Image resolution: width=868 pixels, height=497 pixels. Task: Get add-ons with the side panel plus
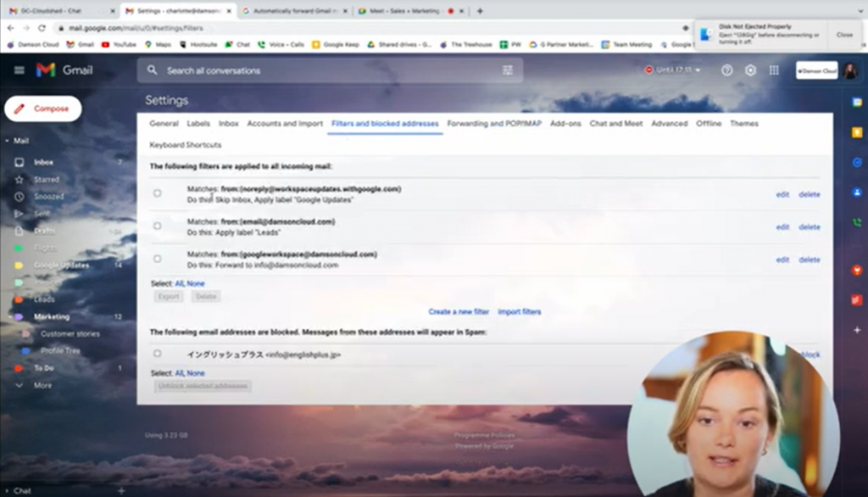[857, 330]
